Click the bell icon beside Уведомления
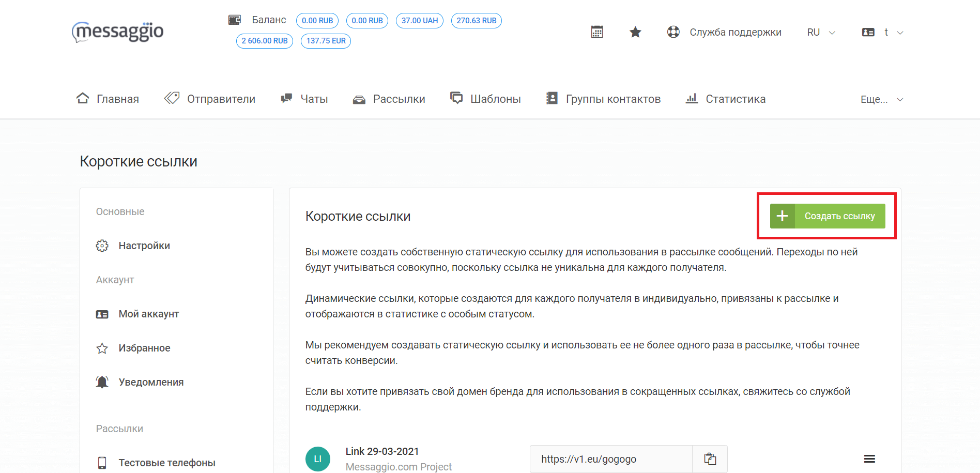This screenshot has width=980, height=473. click(x=102, y=382)
